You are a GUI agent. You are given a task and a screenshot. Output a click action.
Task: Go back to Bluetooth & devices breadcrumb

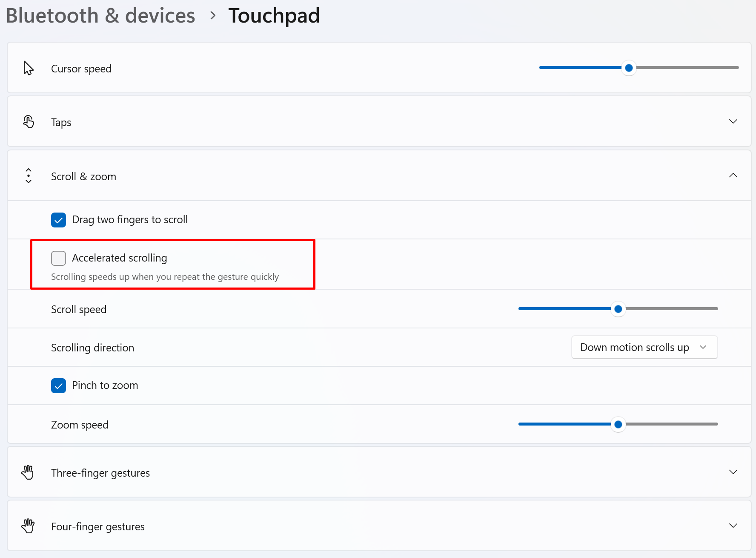(x=100, y=16)
